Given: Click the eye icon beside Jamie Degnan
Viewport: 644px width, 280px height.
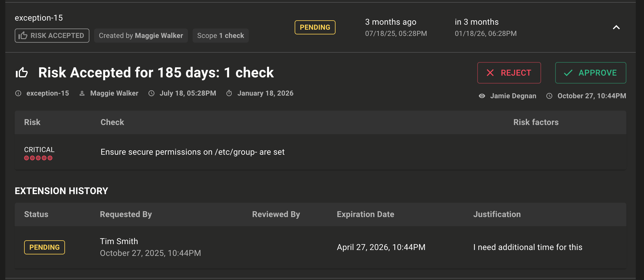Looking at the screenshot, I should pyautogui.click(x=482, y=96).
